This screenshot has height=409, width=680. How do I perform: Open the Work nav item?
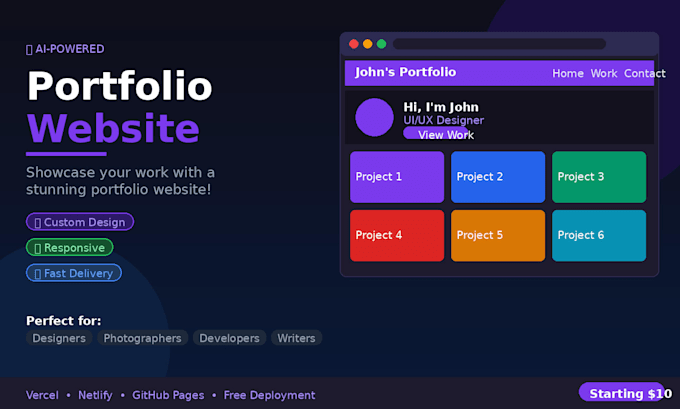click(604, 73)
